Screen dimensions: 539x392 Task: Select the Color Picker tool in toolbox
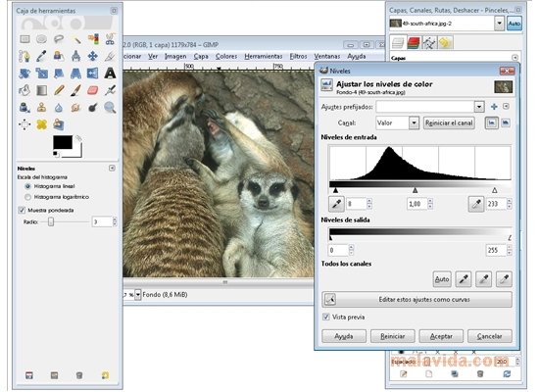(41, 56)
